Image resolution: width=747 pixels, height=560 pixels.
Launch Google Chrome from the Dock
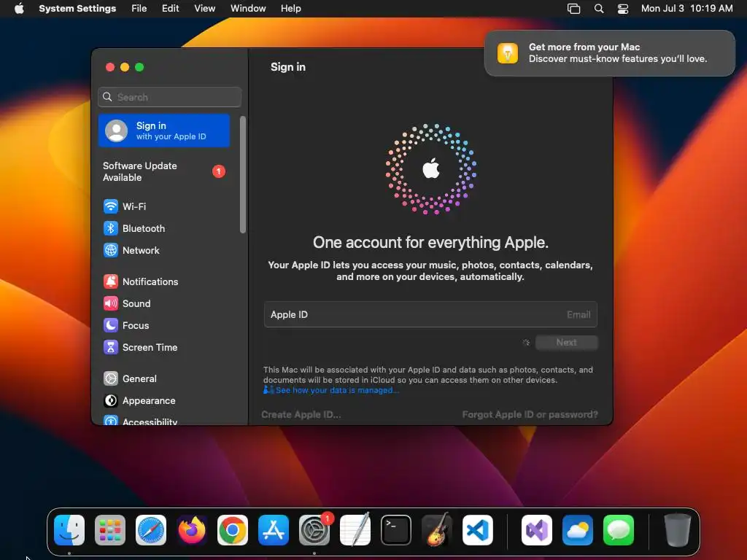tap(233, 530)
